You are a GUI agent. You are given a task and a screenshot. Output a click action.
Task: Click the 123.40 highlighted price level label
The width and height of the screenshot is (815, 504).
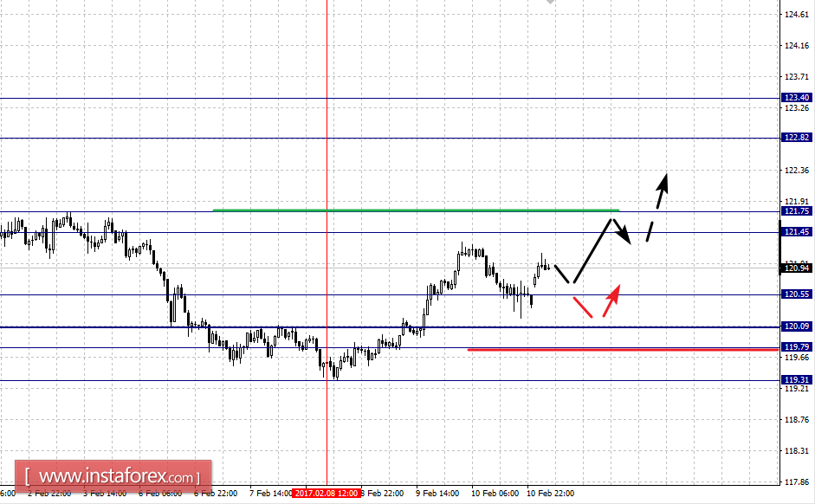pyautogui.click(x=796, y=98)
